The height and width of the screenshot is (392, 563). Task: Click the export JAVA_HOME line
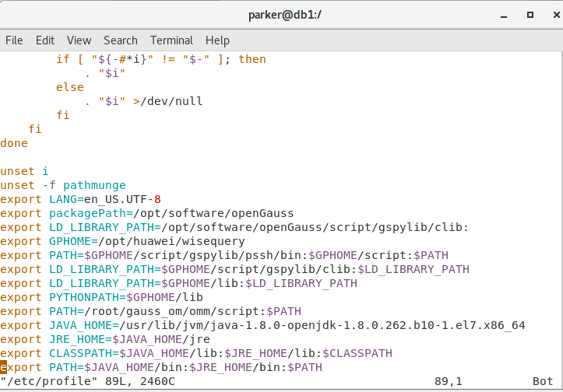tap(262, 325)
